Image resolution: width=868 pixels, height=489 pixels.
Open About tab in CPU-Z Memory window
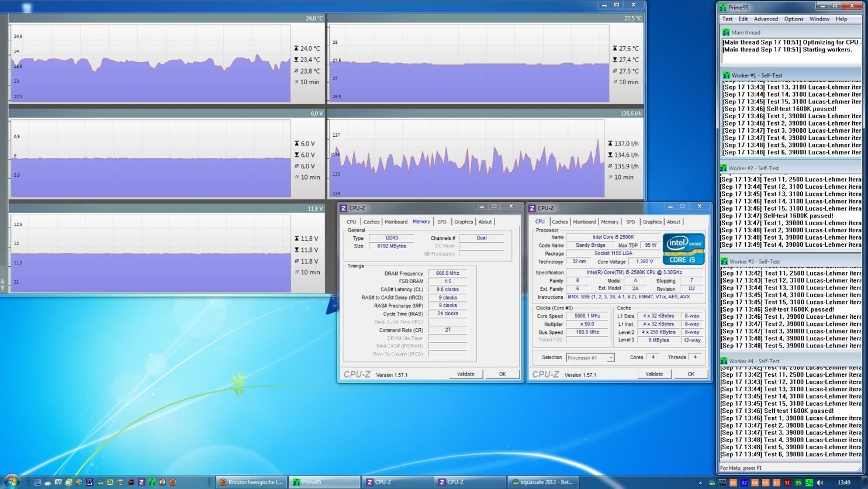click(485, 222)
